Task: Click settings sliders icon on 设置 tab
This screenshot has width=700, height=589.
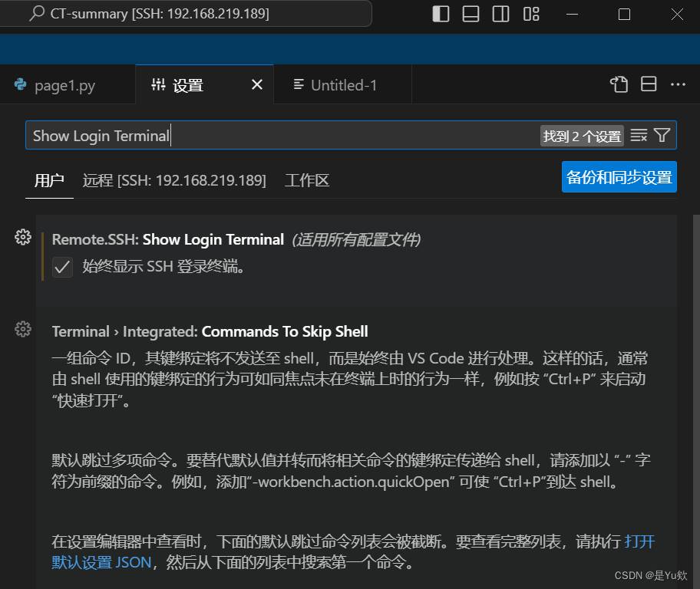Action: point(158,84)
